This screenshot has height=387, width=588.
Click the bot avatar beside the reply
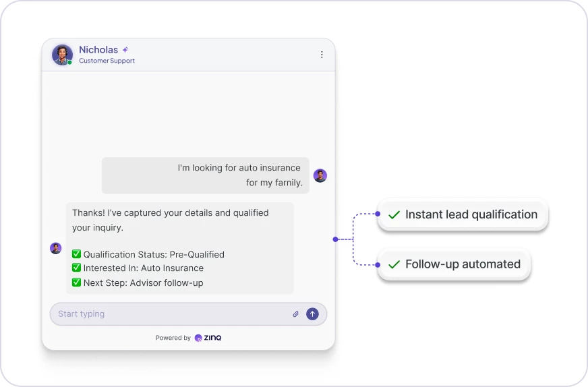tap(56, 248)
